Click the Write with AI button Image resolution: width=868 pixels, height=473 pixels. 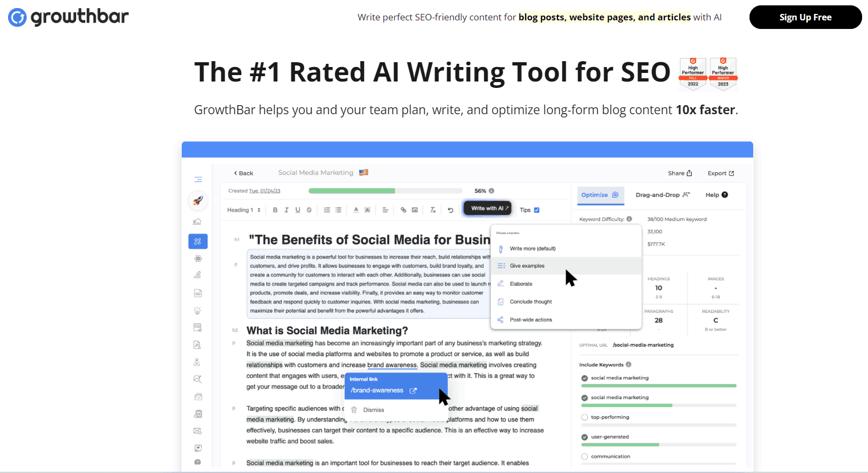pos(487,209)
